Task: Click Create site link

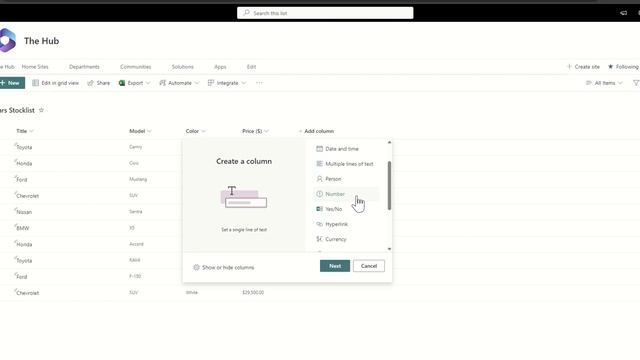Action: pos(583,67)
